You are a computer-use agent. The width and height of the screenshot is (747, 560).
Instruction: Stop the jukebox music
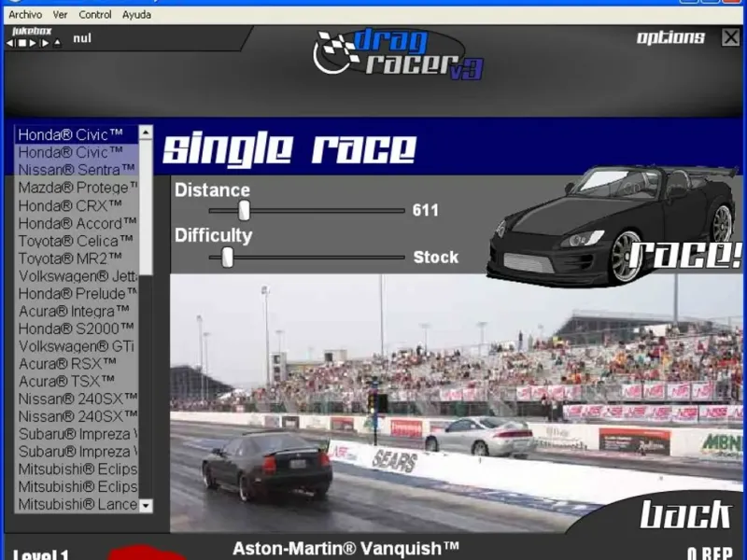pyautogui.click(x=21, y=43)
